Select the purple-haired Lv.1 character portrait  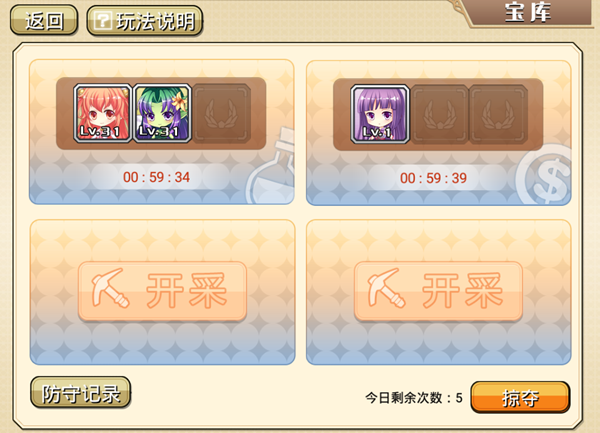[380, 114]
